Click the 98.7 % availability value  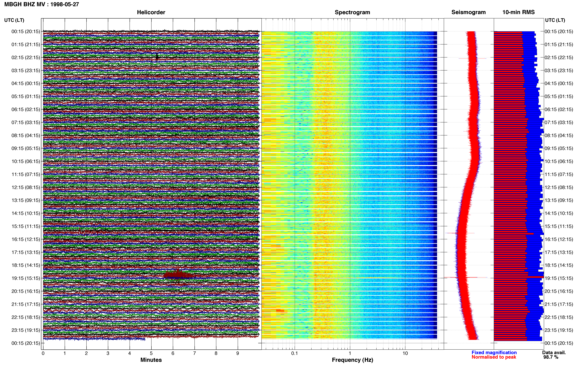[x=551, y=357]
